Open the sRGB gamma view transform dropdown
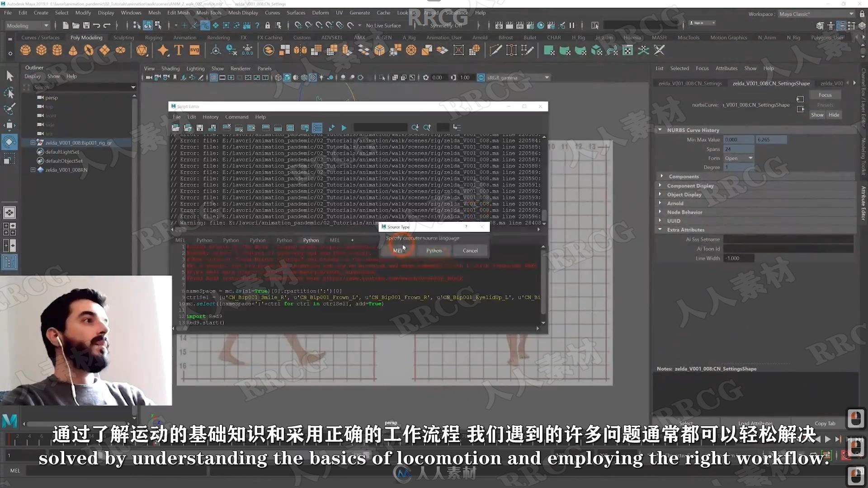 (x=518, y=78)
